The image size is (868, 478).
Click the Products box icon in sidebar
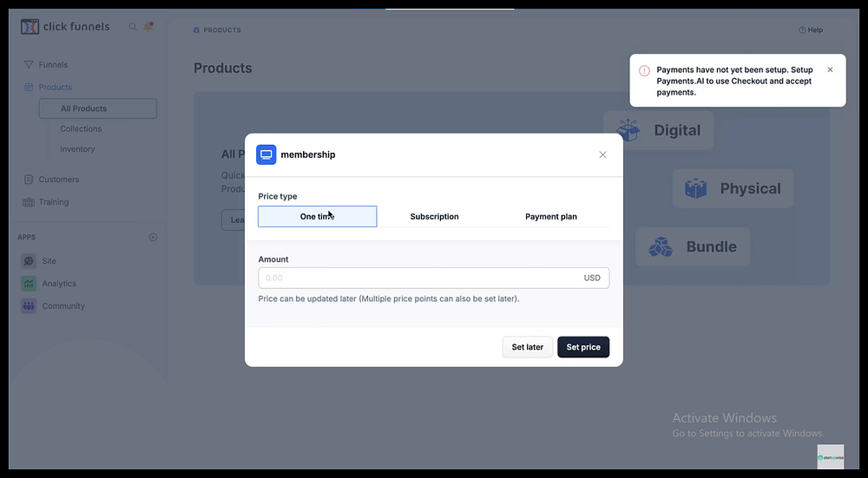click(29, 87)
